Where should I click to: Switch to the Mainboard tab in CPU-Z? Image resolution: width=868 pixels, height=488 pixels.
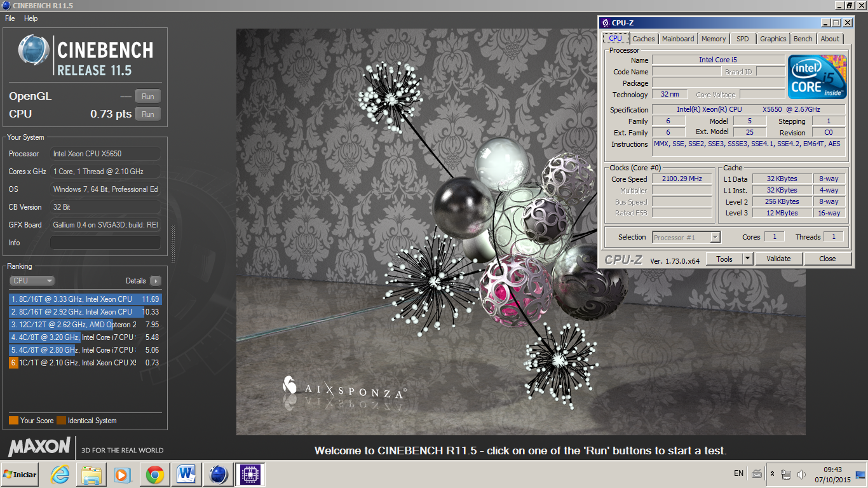[x=678, y=39]
